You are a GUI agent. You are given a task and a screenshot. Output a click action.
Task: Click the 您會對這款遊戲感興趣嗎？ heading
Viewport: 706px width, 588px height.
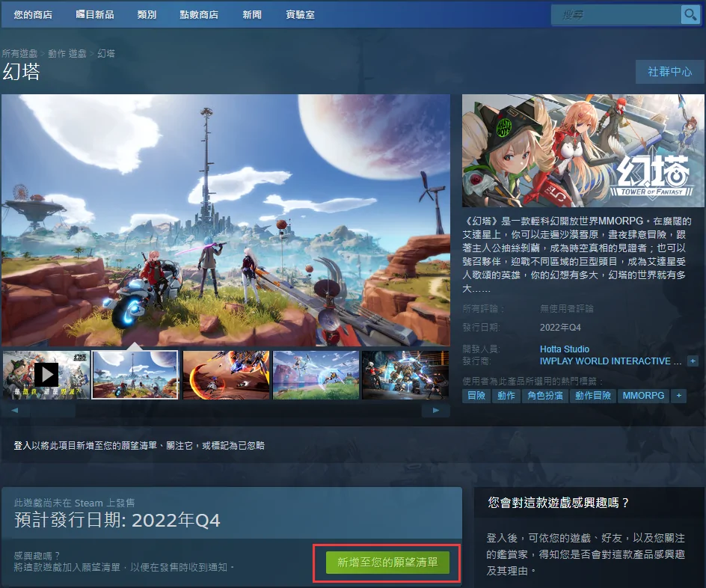[x=559, y=503]
